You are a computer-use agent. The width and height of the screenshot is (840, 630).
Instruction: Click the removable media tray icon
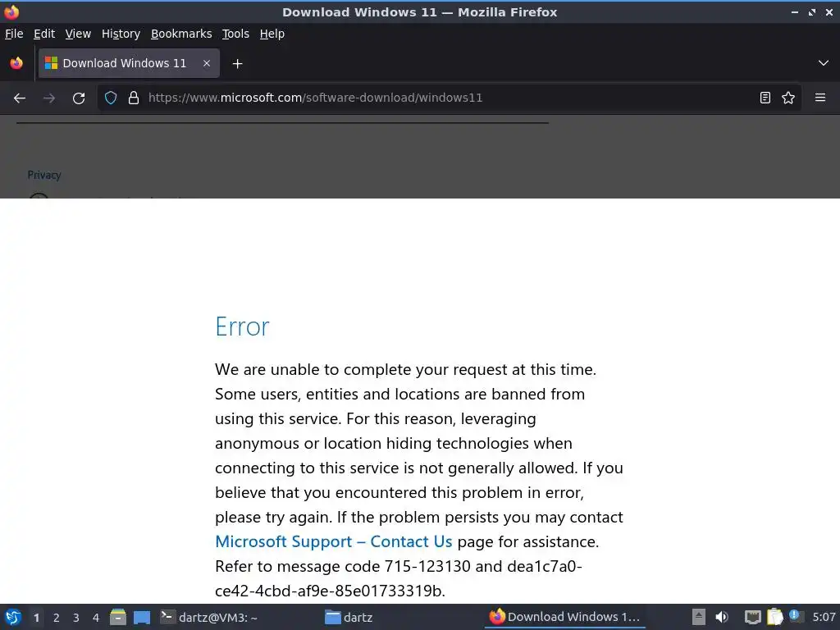699,617
